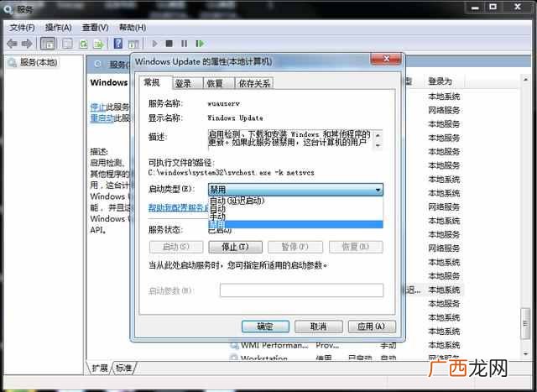Choose 自动(延迟启动) from startup type list

point(296,201)
